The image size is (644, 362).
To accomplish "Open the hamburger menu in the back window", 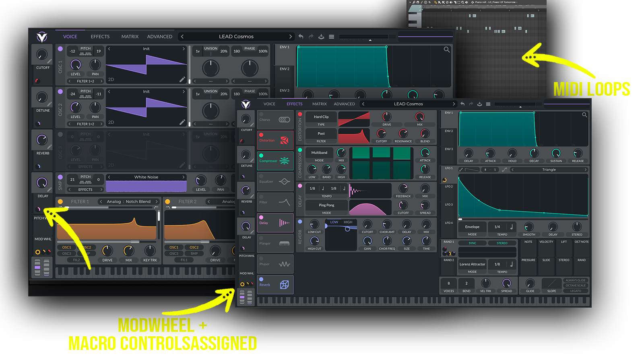I will click(332, 37).
